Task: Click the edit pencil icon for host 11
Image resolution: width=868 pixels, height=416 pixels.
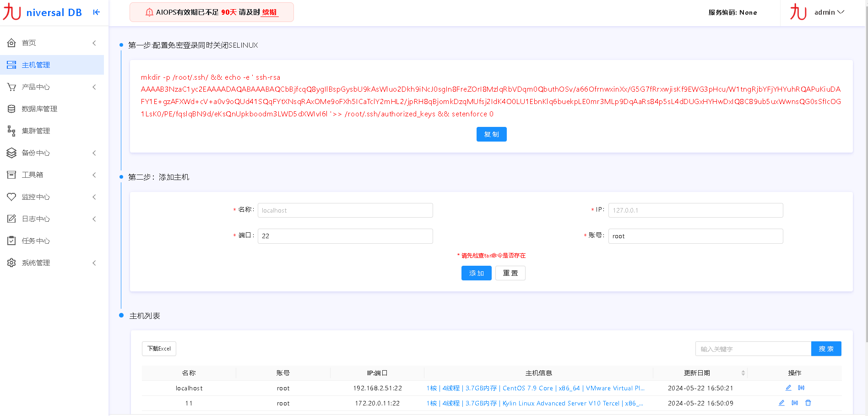Action: coord(781,403)
